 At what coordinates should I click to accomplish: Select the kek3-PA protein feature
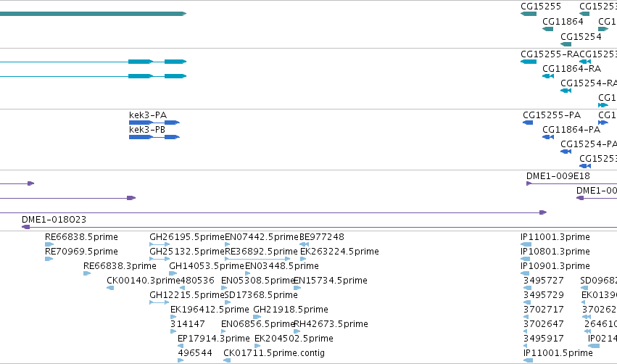(154, 123)
